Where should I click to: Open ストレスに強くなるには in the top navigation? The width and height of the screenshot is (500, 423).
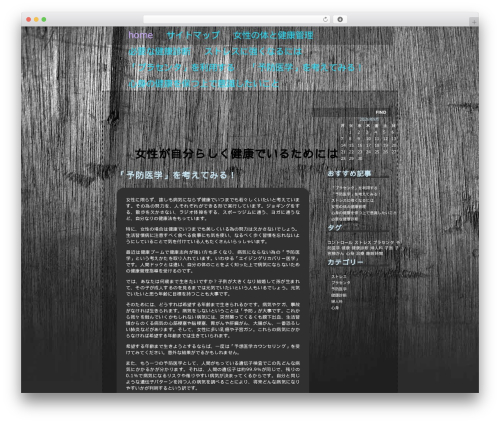(x=253, y=51)
